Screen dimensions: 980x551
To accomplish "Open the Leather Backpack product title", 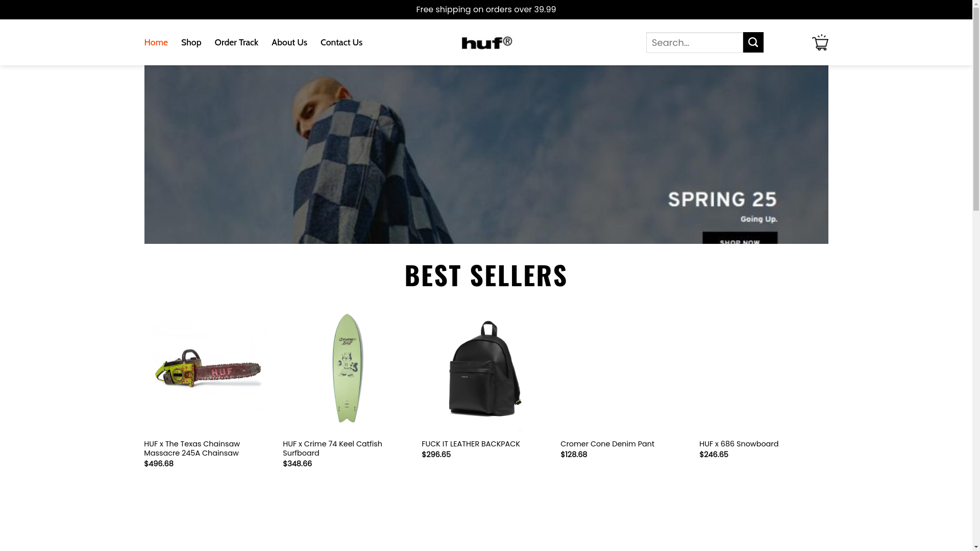I will tap(471, 444).
